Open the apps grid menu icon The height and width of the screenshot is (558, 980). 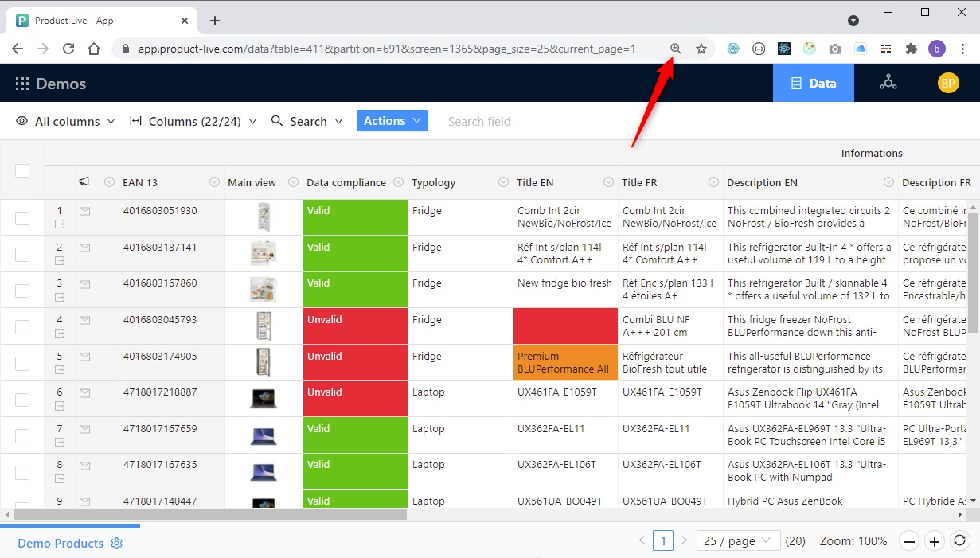point(22,84)
